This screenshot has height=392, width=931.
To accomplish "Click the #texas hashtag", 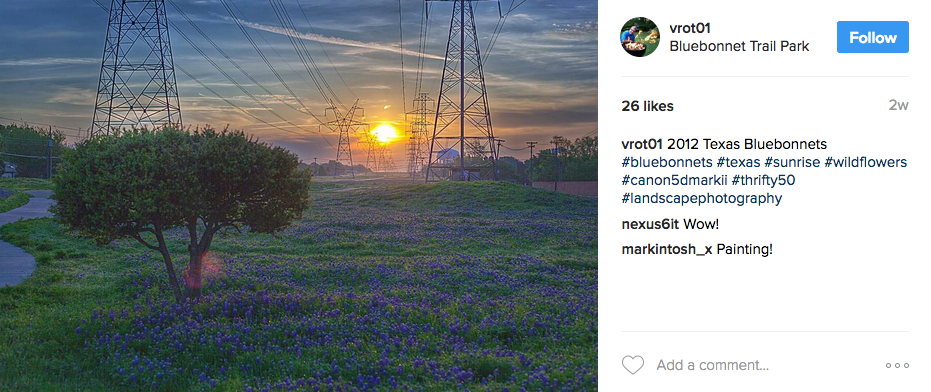I will (738, 162).
